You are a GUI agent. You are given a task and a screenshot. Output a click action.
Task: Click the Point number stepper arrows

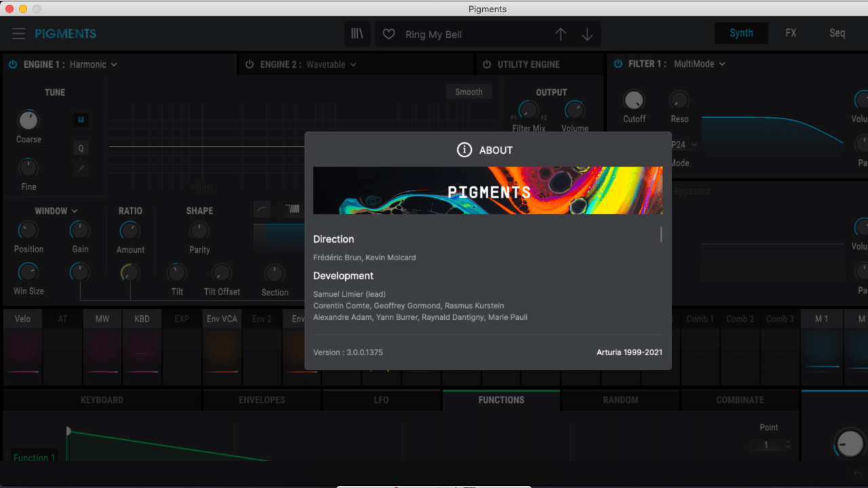[x=788, y=445]
